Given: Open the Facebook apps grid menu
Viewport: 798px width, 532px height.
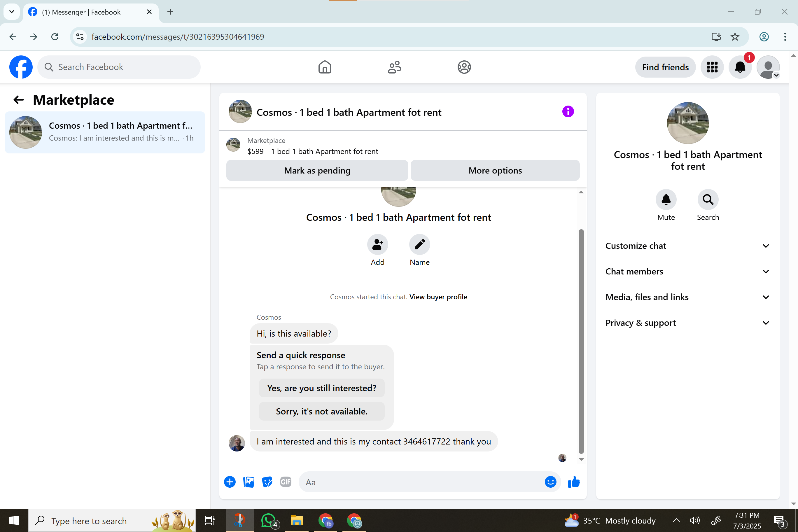Looking at the screenshot, I should (x=712, y=67).
